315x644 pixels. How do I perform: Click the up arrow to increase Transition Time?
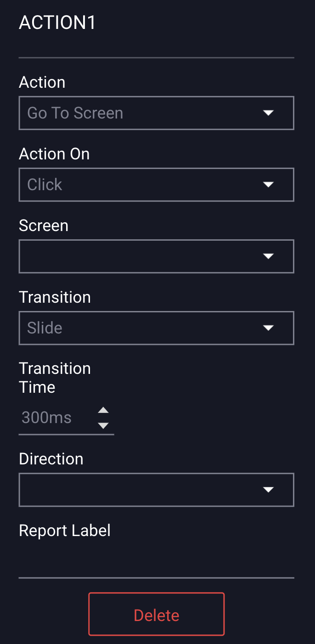click(103, 410)
